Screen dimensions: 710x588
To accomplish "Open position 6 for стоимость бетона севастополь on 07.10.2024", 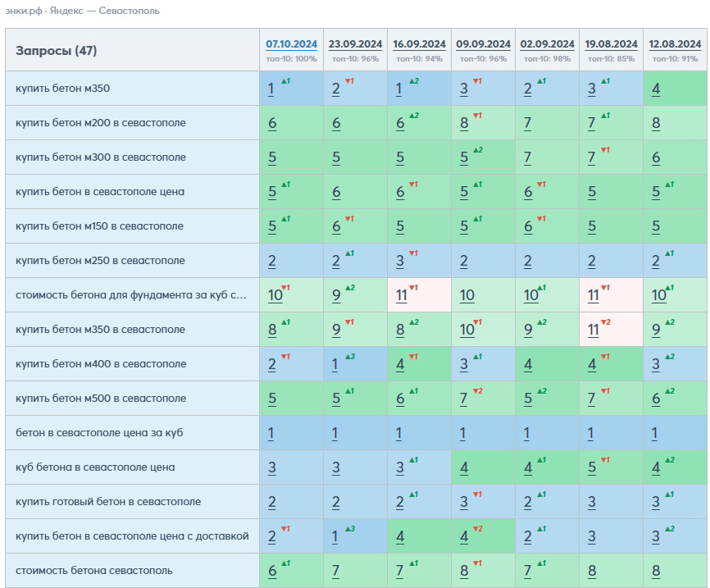I will pyautogui.click(x=272, y=571).
